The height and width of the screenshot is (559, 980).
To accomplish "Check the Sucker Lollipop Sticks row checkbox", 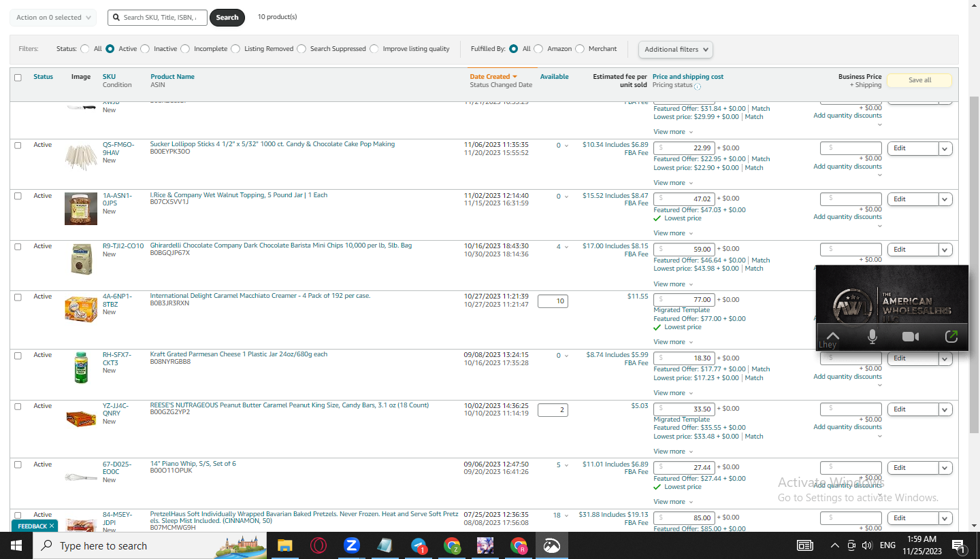I will pos(18,145).
